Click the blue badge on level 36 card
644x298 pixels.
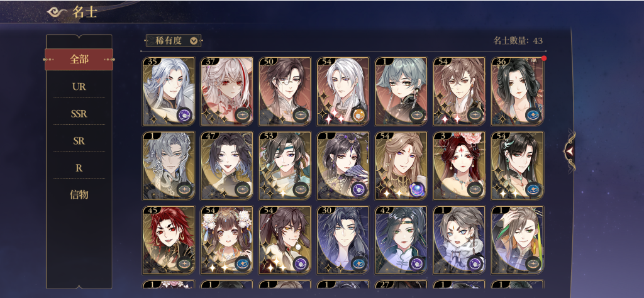[533, 115]
